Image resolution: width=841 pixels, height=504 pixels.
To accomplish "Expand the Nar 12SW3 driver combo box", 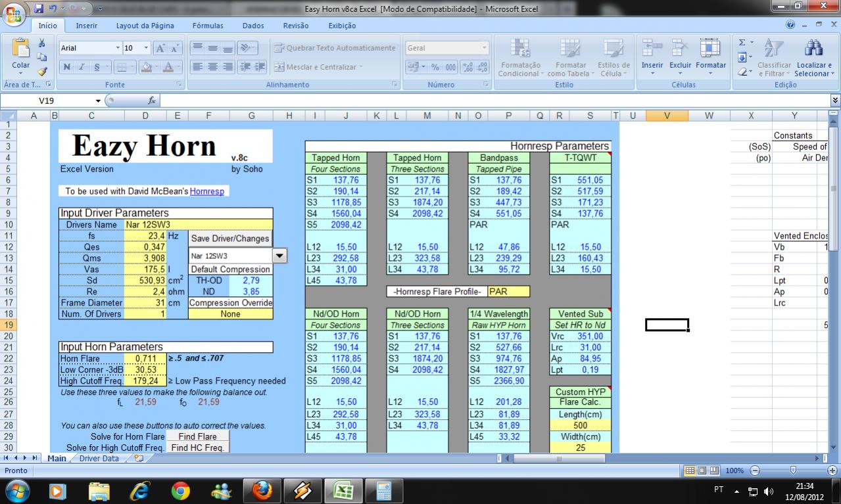I will pyautogui.click(x=279, y=256).
